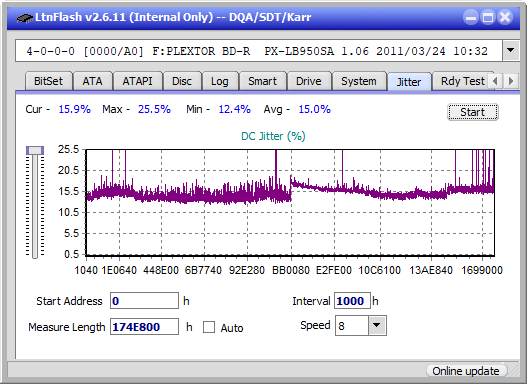Click the Avg value 15.0%

click(x=315, y=109)
